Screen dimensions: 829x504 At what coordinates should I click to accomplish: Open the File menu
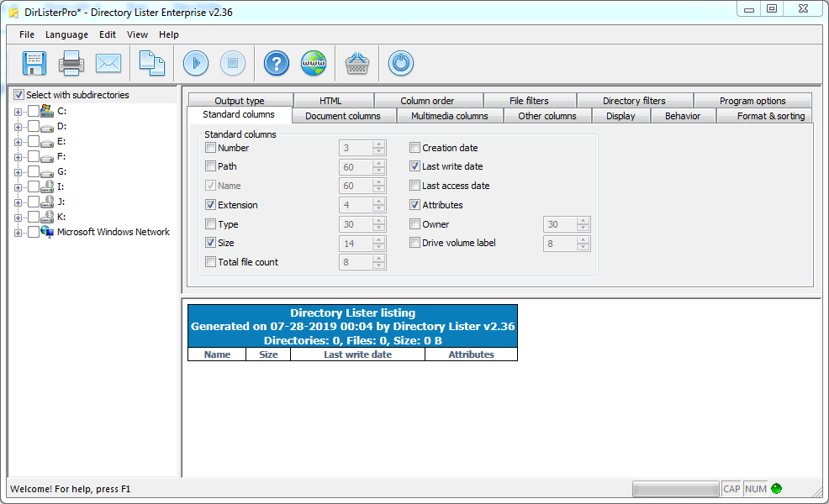click(x=26, y=34)
